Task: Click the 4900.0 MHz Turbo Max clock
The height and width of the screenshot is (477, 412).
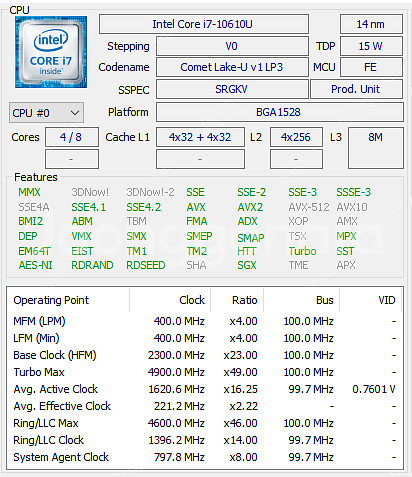Action: point(176,372)
